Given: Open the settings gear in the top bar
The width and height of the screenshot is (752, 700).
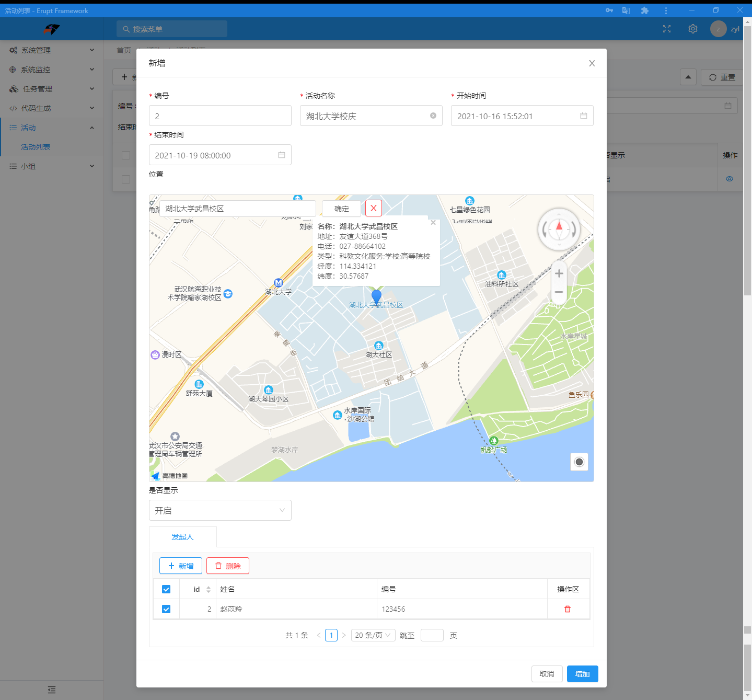Looking at the screenshot, I should click(x=693, y=29).
